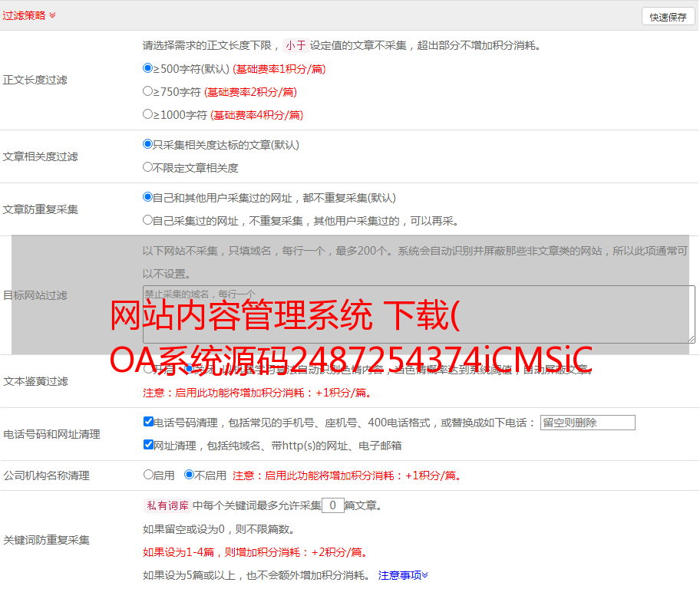The image size is (700, 589).
Task: Click the 电话号码和网址清理 row label
Action: [51, 434]
